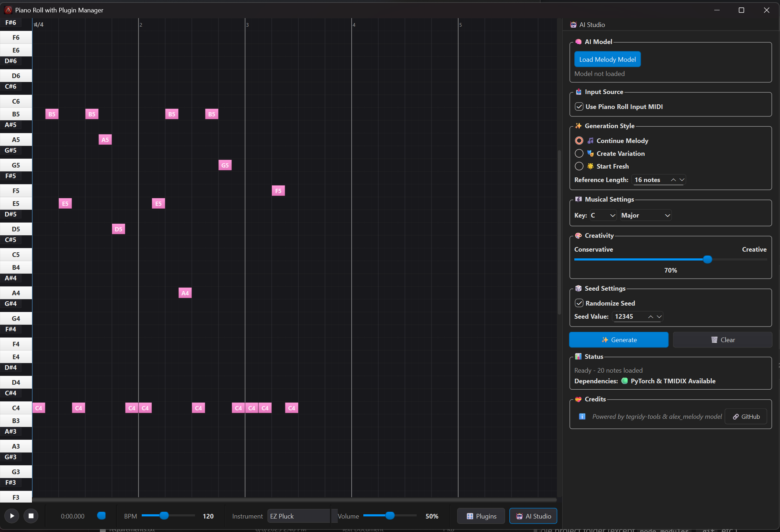This screenshot has height=532, width=780.
Task: Click the 0:00.000 time display
Action: tap(72, 516)
